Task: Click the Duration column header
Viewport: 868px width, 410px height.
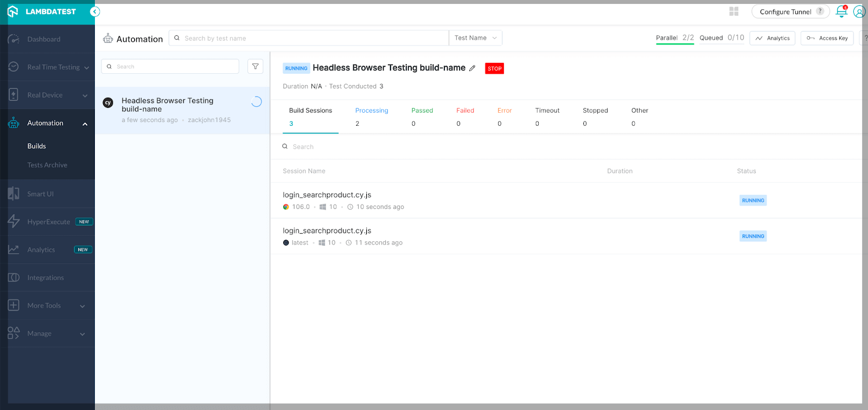Action: tap(620, 171)
